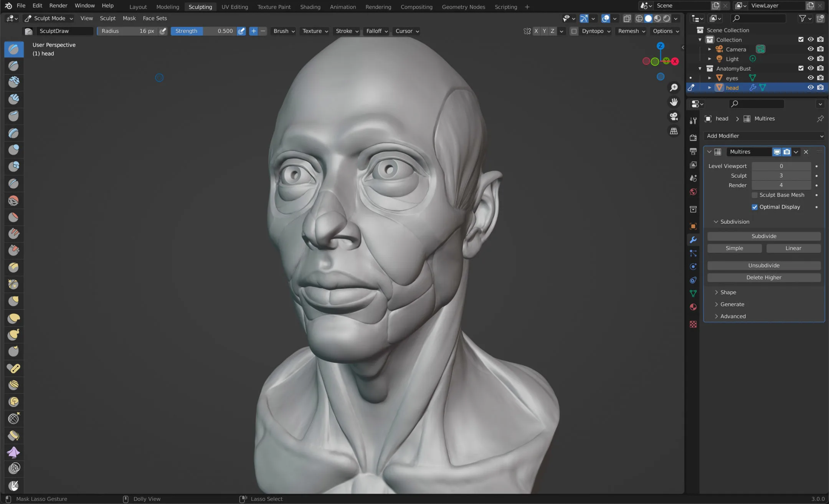
Task: Click the Unsubdivide button
Action: tap(764, 265)
